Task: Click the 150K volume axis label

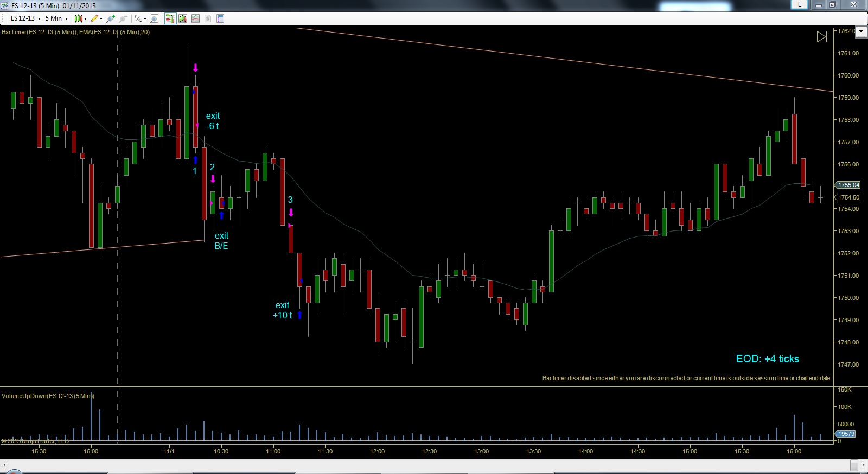Action: [x=845, y=389]
